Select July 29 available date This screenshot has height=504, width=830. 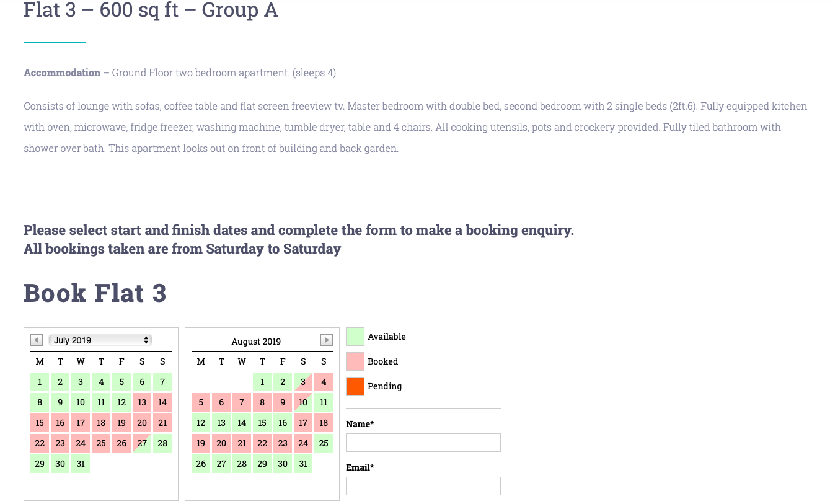pos(40,464)
